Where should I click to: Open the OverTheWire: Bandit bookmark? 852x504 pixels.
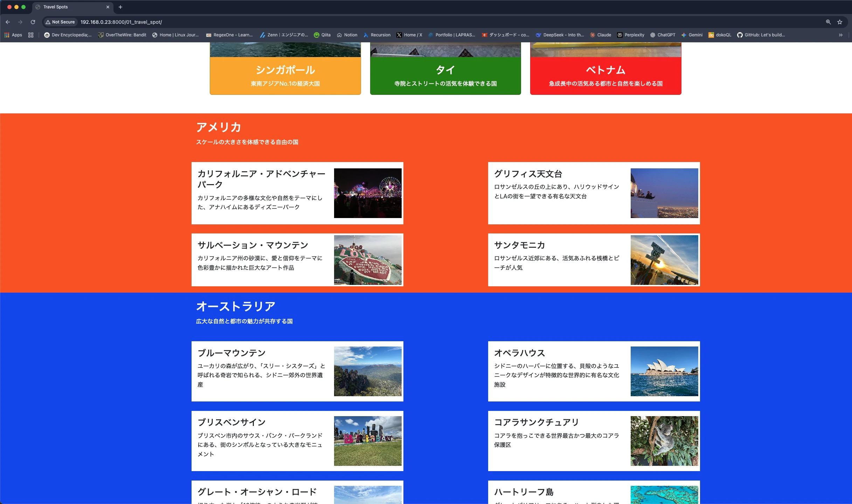(x=122, y=35)
